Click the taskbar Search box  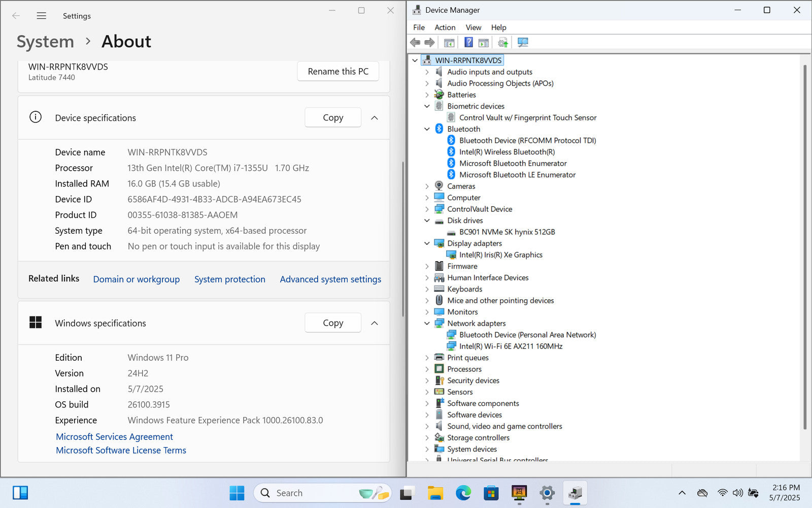322,493
